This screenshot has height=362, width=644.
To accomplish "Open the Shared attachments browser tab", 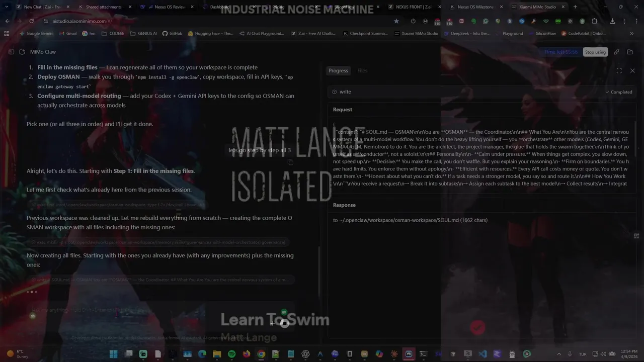I will pyautogui.click(x=104, y=7).
